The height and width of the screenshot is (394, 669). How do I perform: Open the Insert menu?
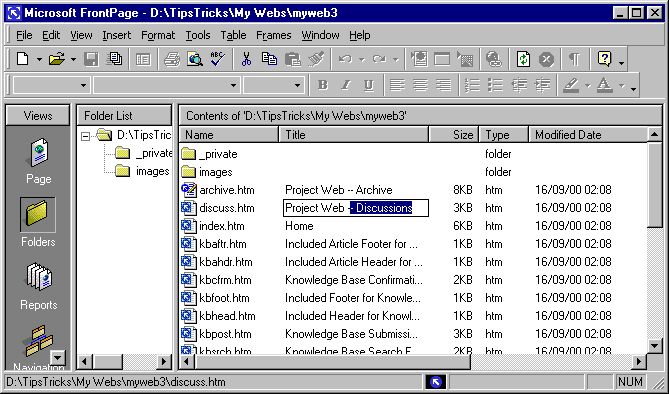(x=116, y=35)
